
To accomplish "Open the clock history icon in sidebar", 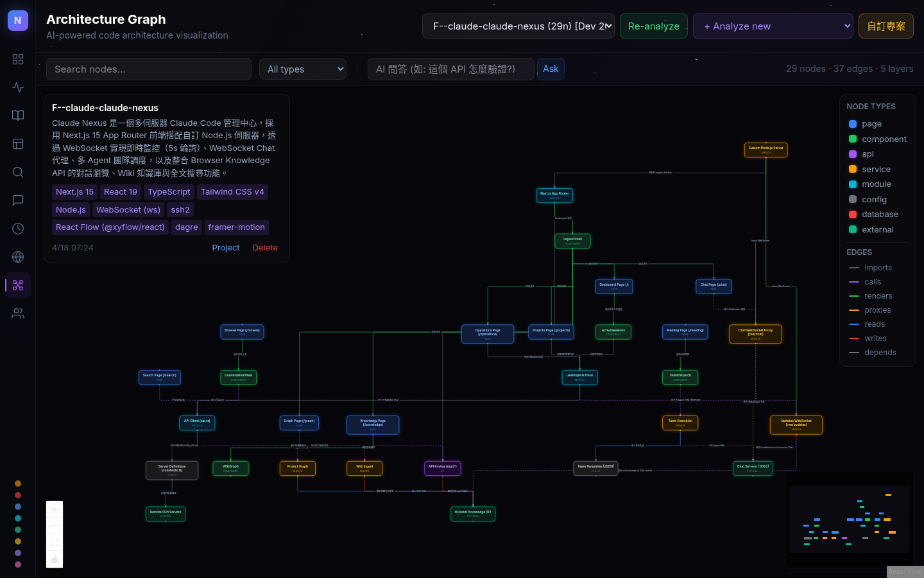I will pos(18,229).
